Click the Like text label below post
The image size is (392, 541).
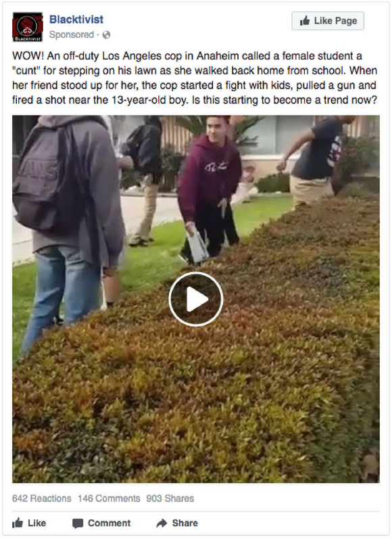(37, 523)
